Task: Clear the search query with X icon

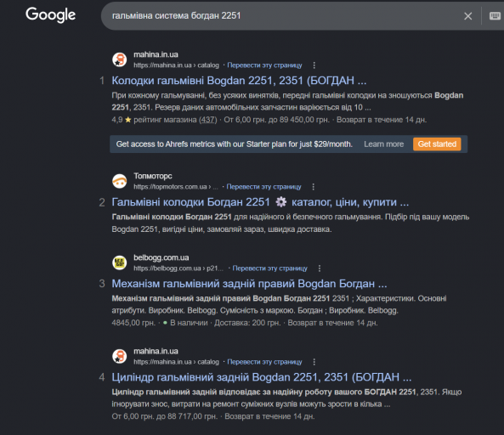Action: pyautogui.click(x=468, y=16)
